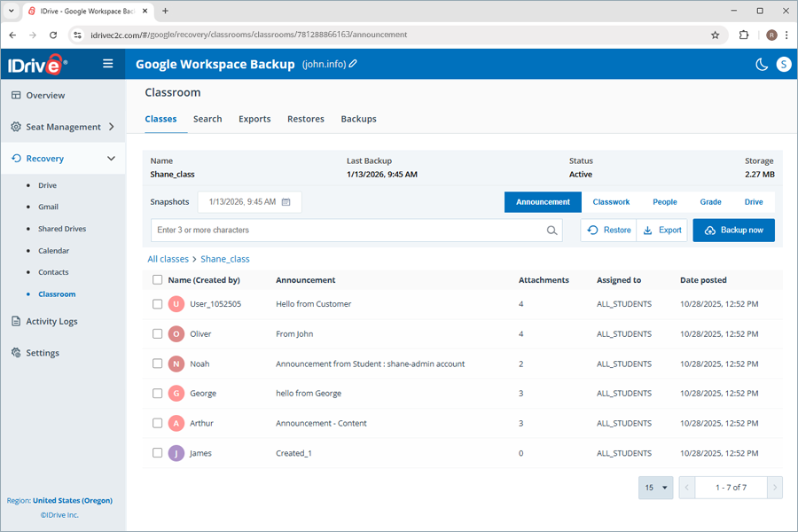This screenshot has width=798, height=532.
Task: Check the select-all announcements checkbox
Action: coord(157,279)
